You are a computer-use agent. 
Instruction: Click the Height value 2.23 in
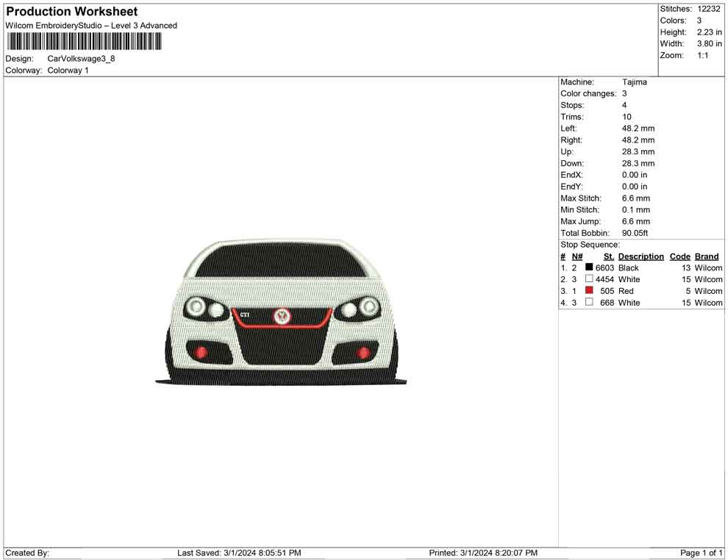pyautogui.click(x=709, y=32)
